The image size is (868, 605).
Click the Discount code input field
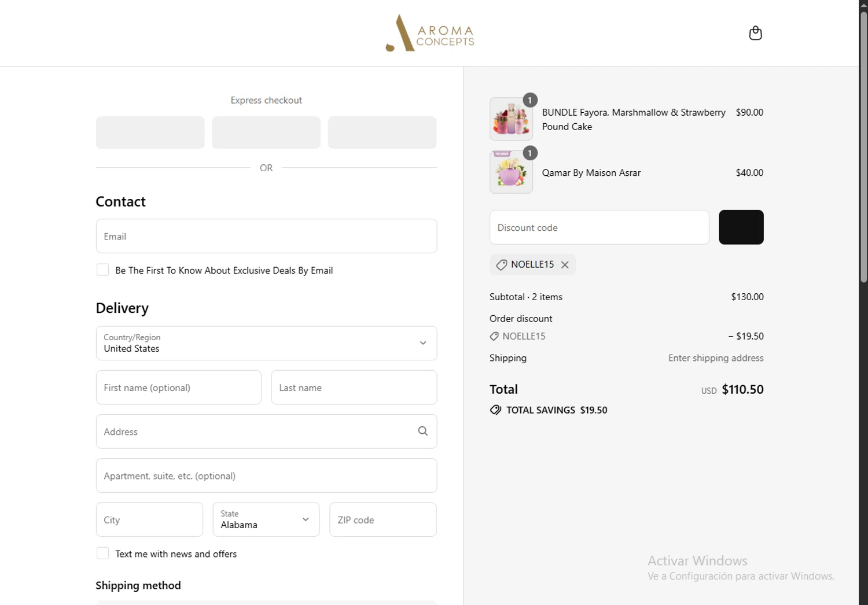tap(599, 227)
